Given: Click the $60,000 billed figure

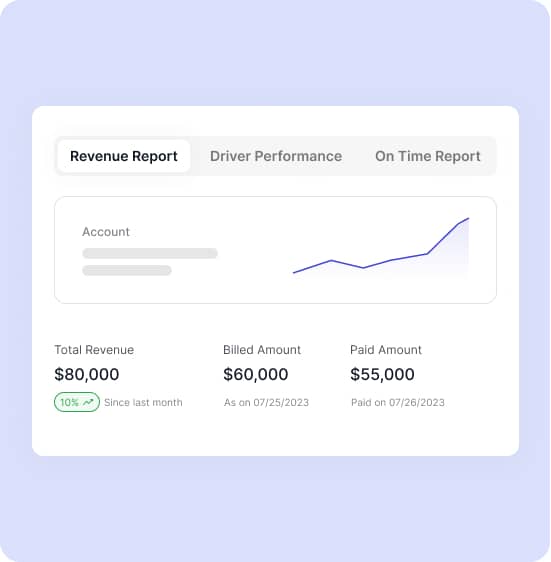Looking at the screenshot, I should pos(256,374).
